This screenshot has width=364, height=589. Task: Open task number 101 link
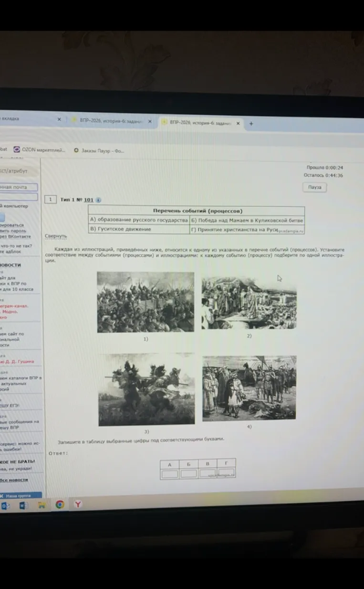(x=88, y=200)
